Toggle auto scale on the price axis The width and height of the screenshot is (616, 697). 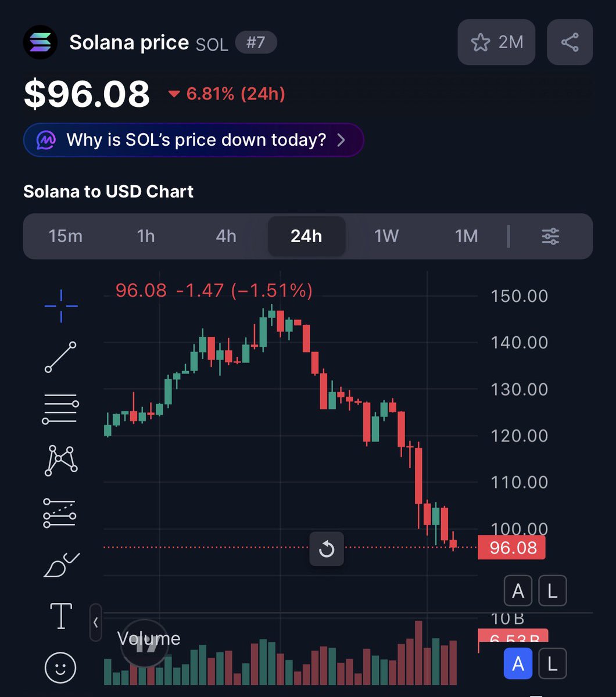518,591
